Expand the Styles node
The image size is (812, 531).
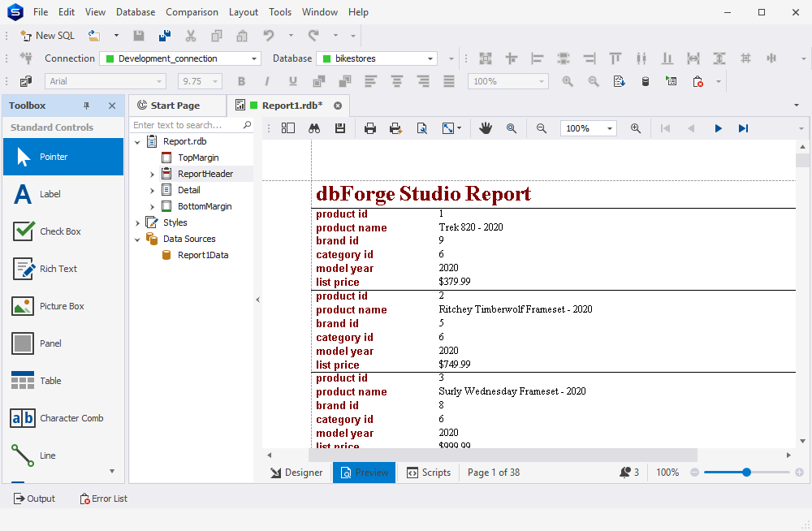click(x=137, y=222)
